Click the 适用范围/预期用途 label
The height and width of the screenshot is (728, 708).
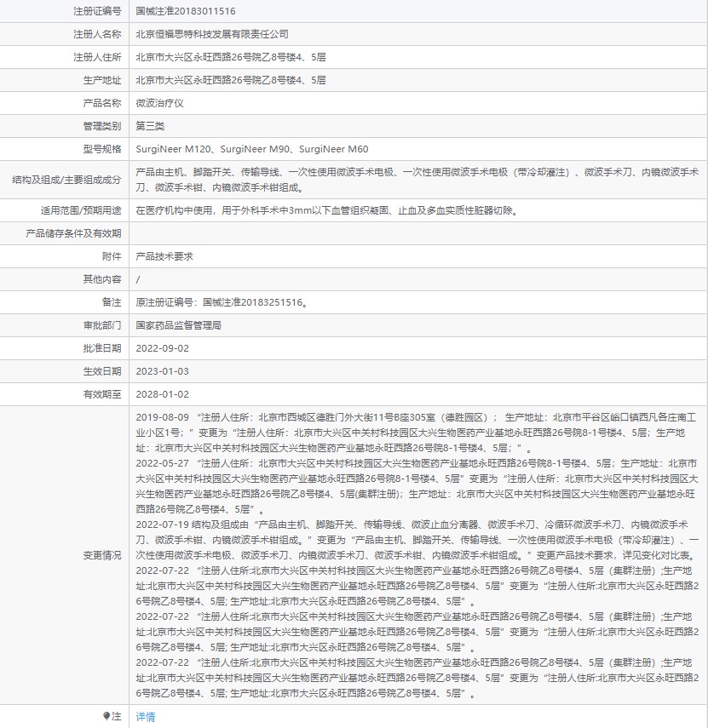(81, 210)
